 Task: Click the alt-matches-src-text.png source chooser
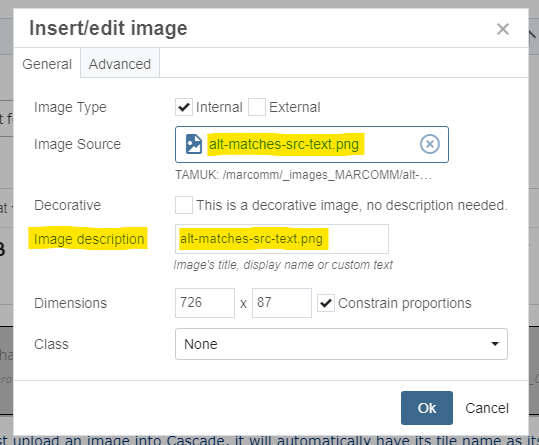(x=312, y=144)
